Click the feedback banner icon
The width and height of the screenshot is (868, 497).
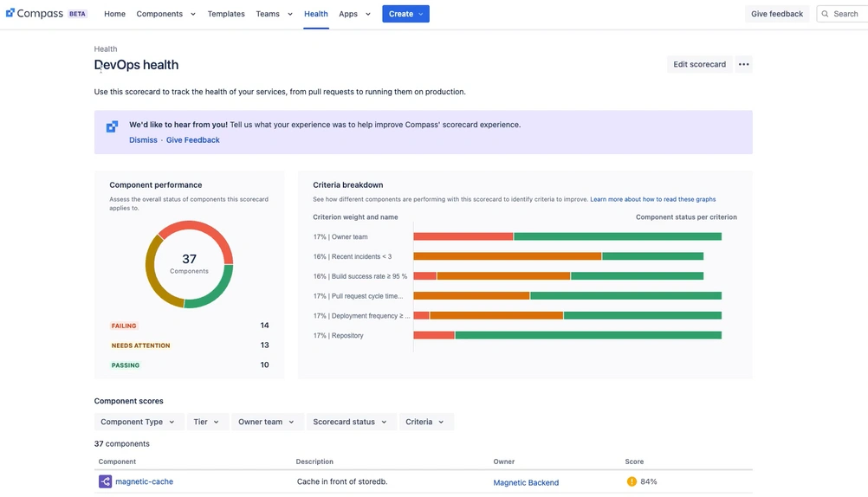112,126
